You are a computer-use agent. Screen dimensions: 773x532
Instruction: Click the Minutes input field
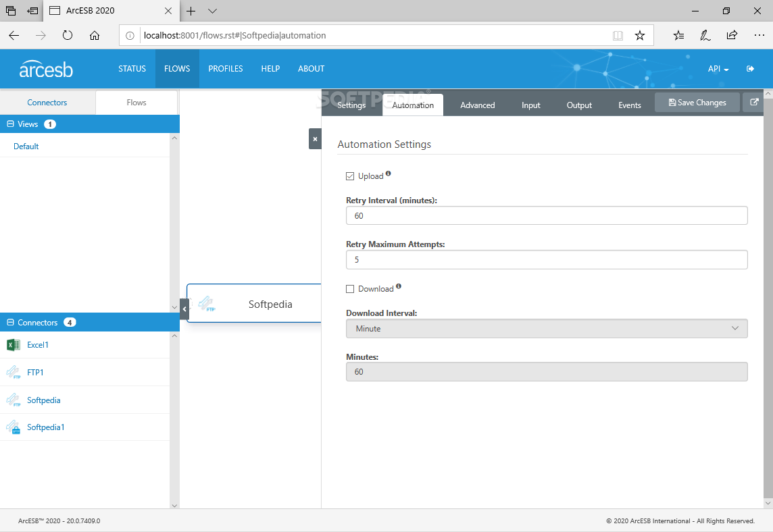coord(547,372)
